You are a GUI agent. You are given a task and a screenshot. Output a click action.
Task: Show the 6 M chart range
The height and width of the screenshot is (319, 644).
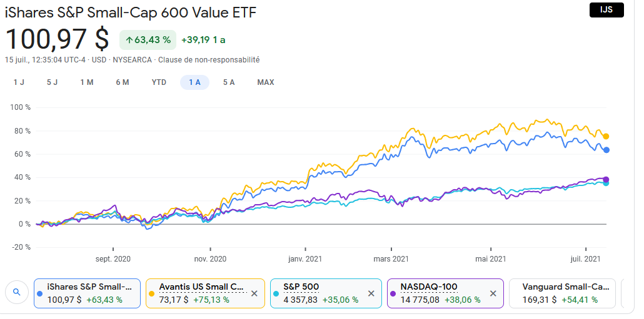pyautogui.click(x=122, y=82)
